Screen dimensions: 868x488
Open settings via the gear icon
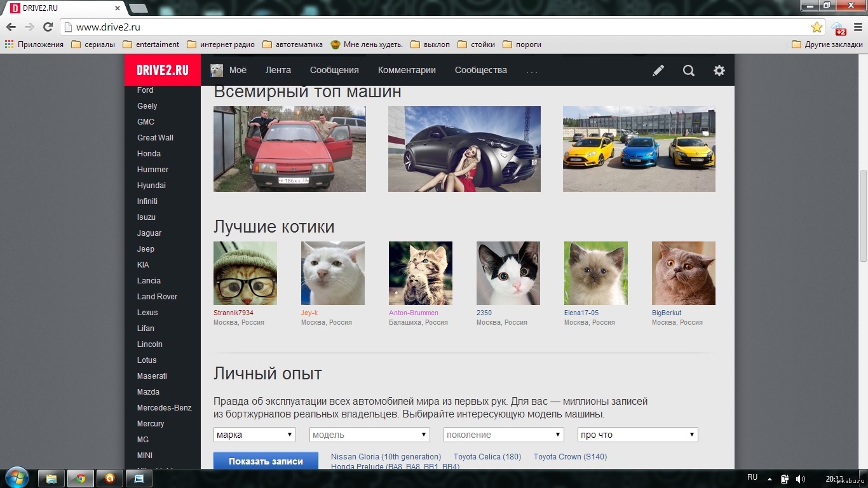[x=719, y=71]
